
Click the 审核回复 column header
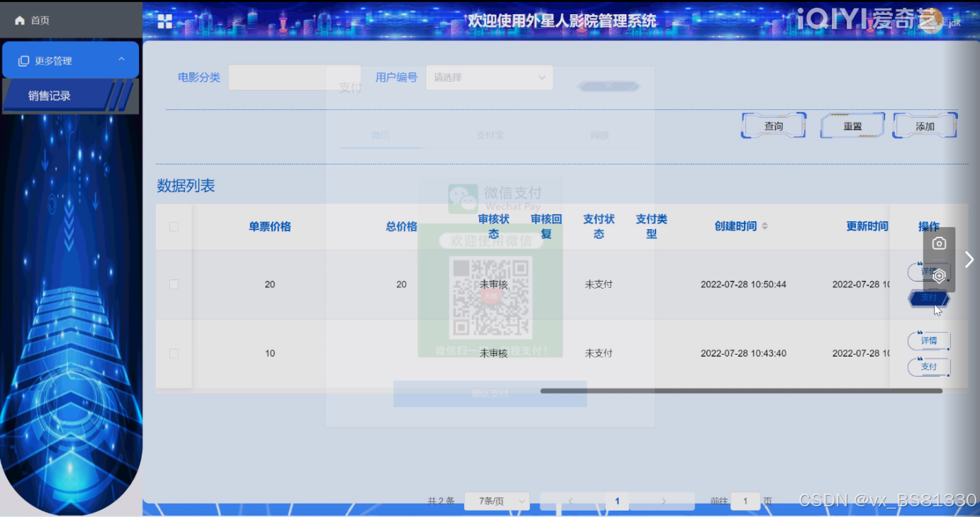[546, 226]
